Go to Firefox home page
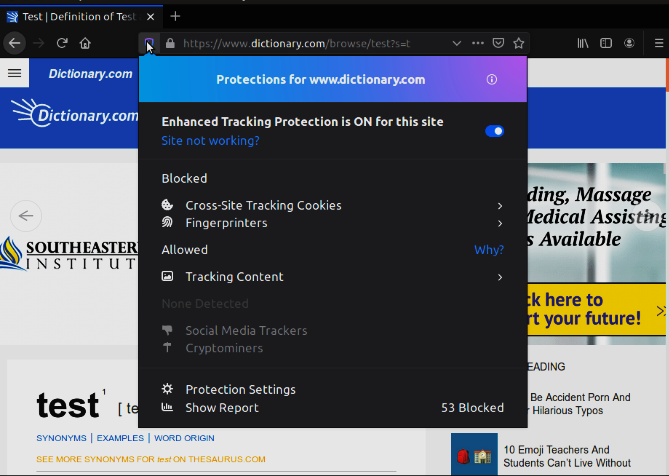This screenshot has width=669, height=476. pos(86,43)
